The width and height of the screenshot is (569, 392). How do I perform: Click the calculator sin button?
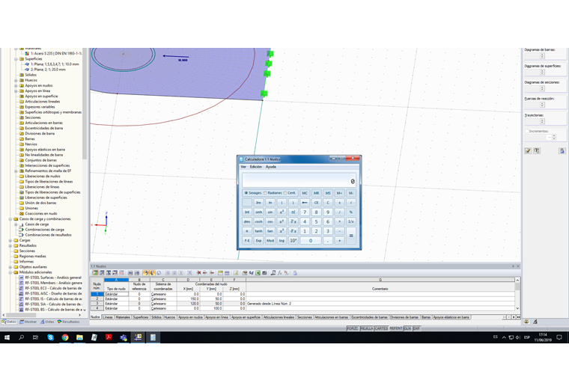pos(270,212)
